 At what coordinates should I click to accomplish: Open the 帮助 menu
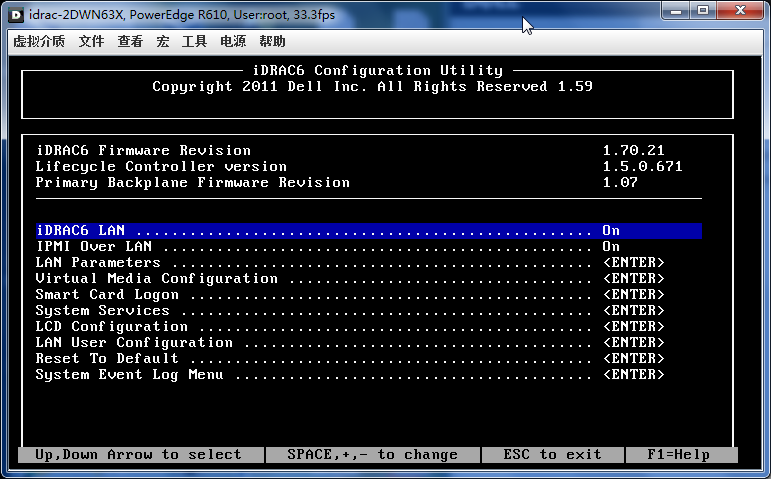(272, 41)
